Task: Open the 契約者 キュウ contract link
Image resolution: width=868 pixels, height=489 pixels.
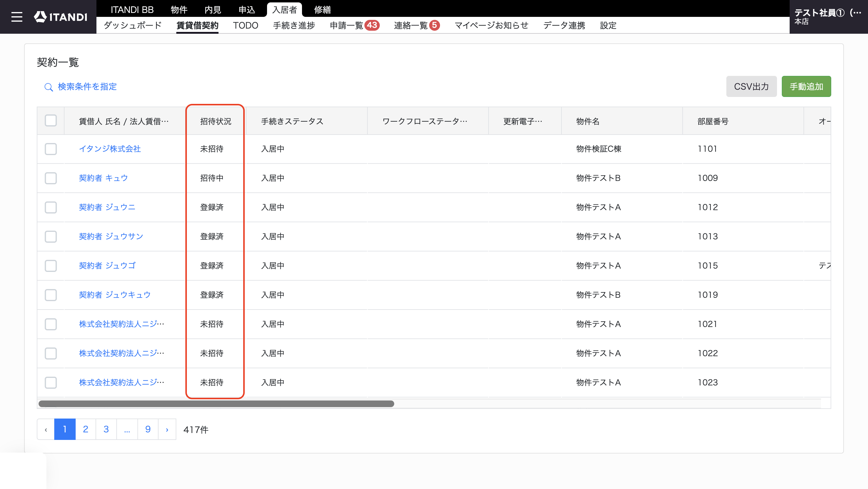Action: 103,178
